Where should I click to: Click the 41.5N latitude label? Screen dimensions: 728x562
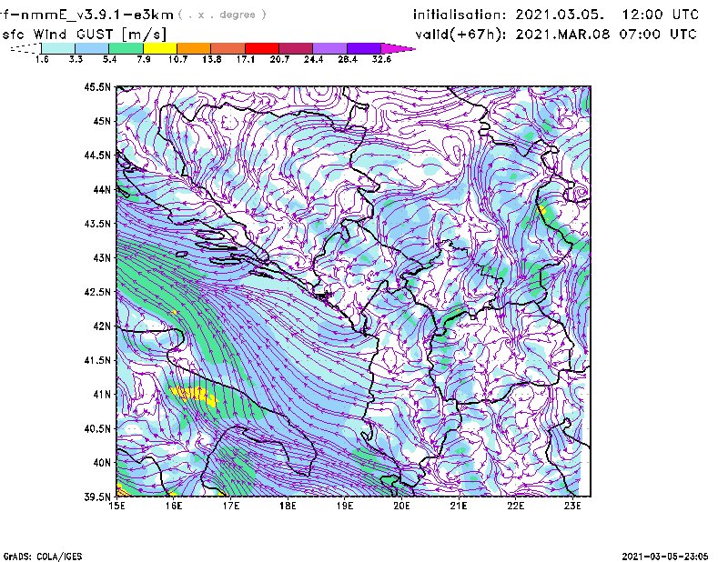point(97,360)
